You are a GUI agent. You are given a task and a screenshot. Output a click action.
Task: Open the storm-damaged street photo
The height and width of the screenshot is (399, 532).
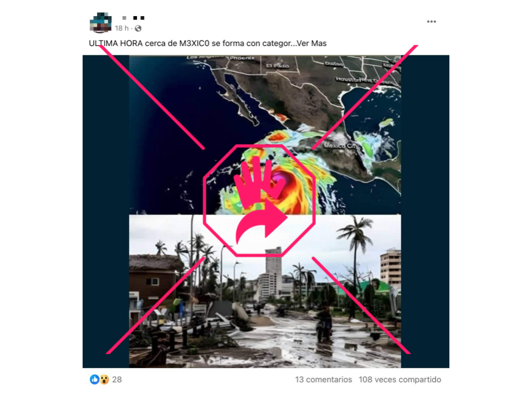tap(265, 291)
